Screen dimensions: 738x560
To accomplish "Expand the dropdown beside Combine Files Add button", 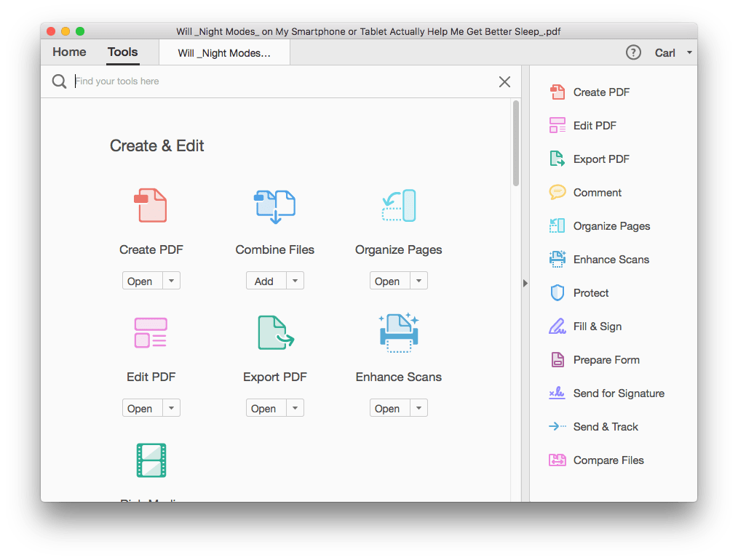I will pyautogui.click(x=296, y=280).
